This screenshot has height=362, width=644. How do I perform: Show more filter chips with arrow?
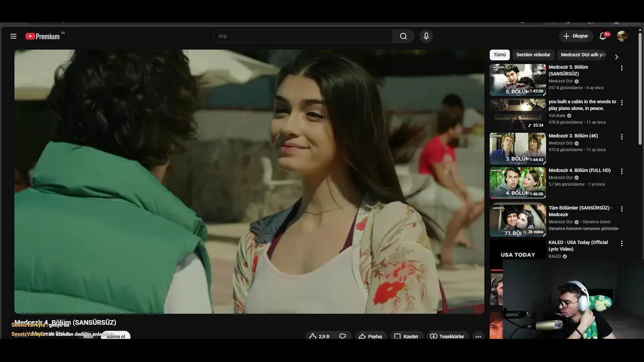point(616,57)
